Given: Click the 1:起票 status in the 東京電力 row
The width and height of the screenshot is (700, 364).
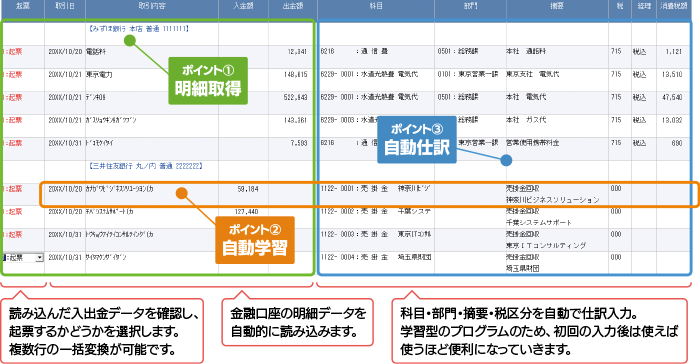Looking at the screenshot, I should pyautogui.click(x=12, y=75).
